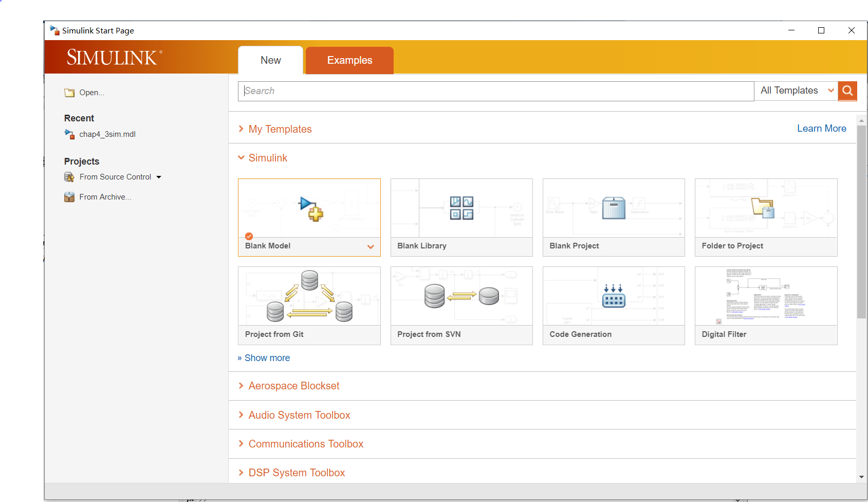Screen dimensions: 868x502
Task: Click the scrollbar up arrow
Action: pos(861,120)
